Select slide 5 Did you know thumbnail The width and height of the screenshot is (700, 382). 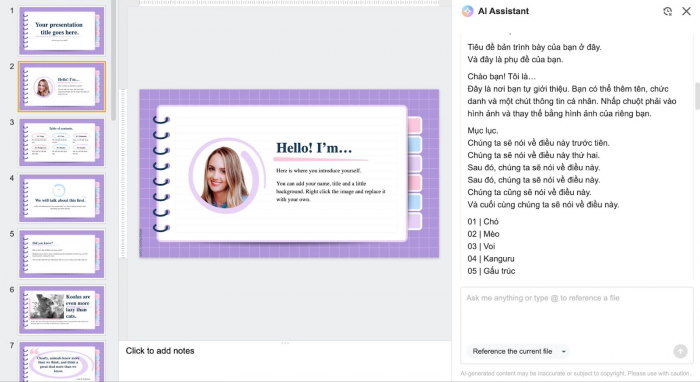tap(62, 254)
